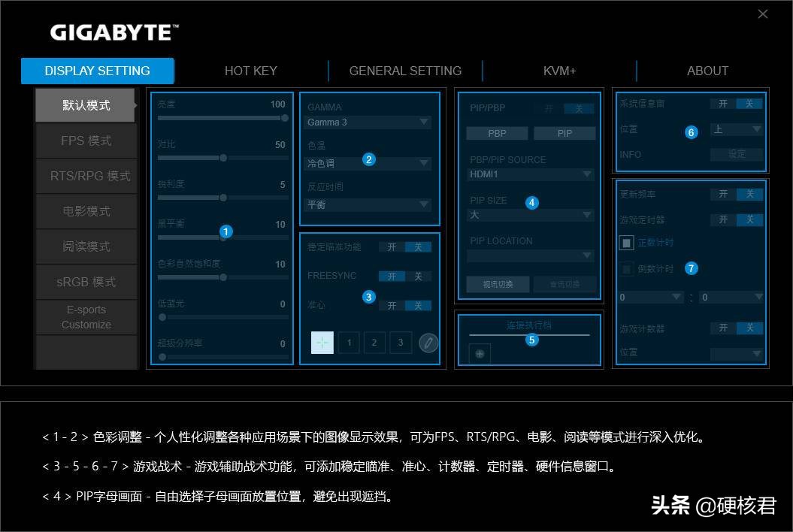793x532 pixels.
Task: Enable the 准心 crosshair toggle
Action: [392, 306]
